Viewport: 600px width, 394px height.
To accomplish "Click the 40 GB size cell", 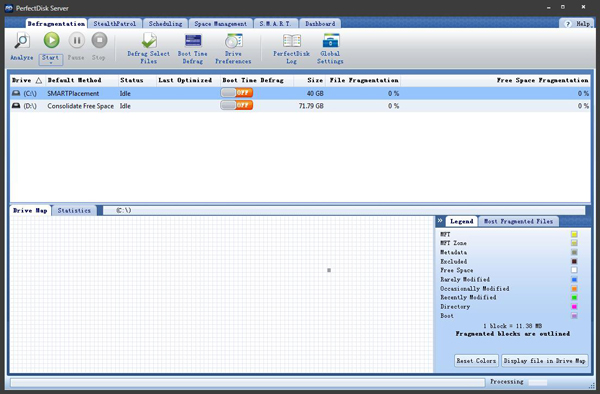I will (315, 93).
